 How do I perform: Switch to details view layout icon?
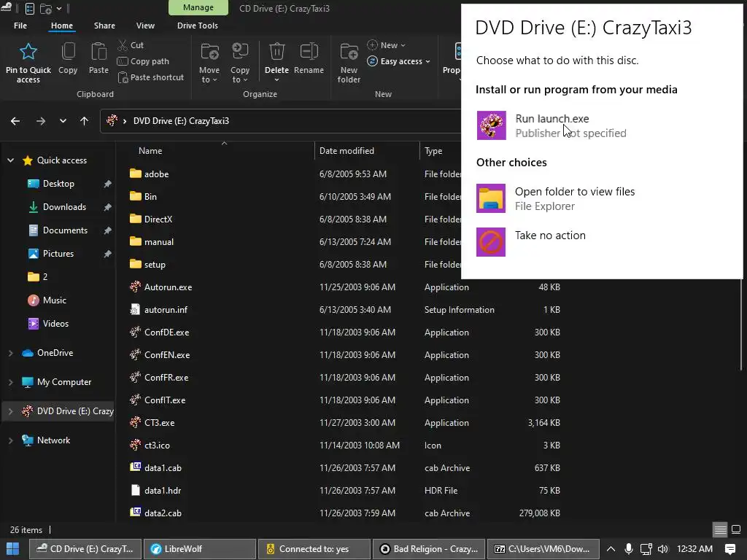pyautogui.click(x=720, y=529)
